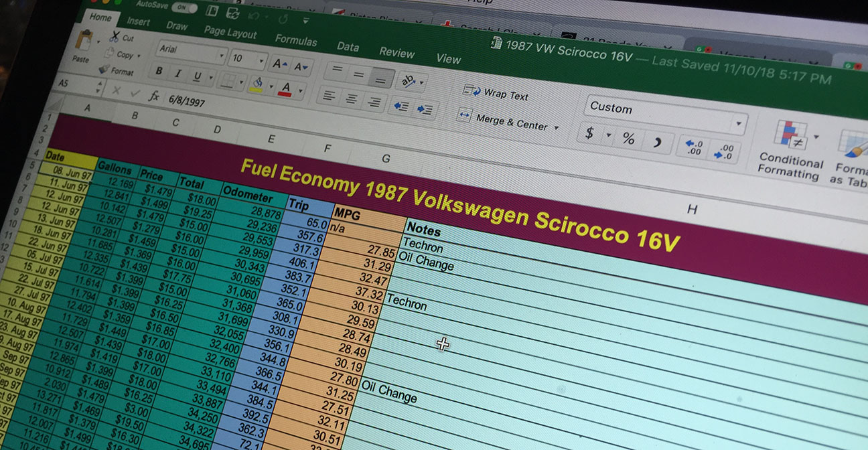This screenshot has width=868, height=450.
Task: Click the Paste clipboard icon
Action: pos(82,45)
